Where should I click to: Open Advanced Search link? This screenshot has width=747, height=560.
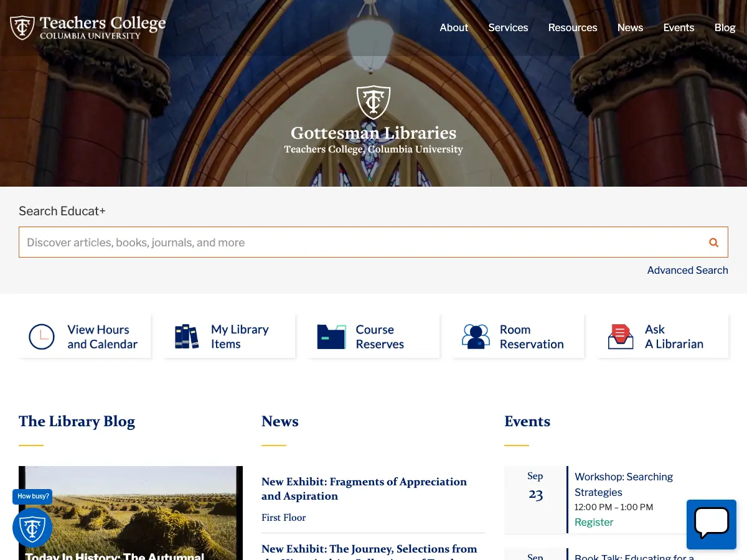[687, 270]
